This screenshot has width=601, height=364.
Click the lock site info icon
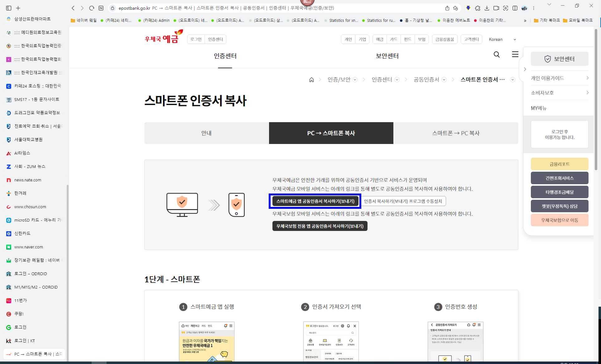coord(113,8)
